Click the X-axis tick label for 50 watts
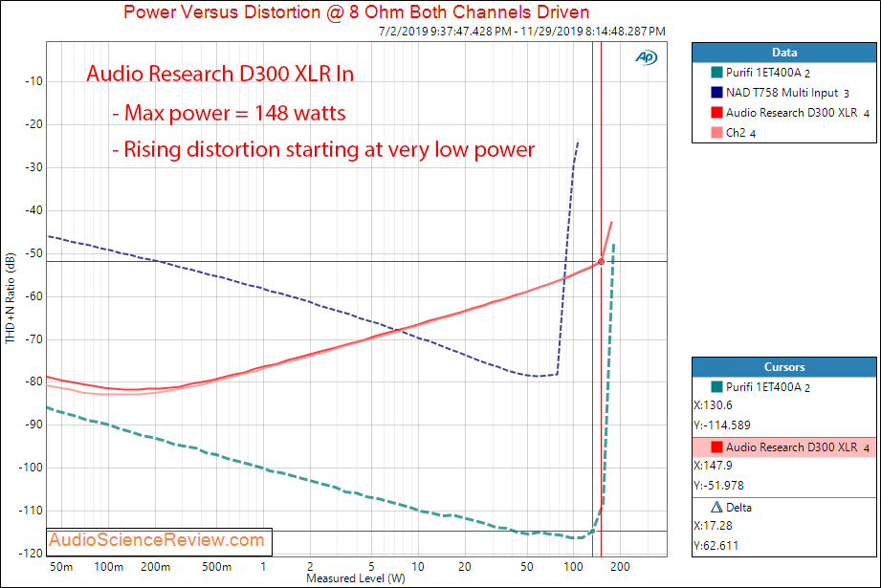The height and width of the screenshot is (588, 881). point(526,567)
